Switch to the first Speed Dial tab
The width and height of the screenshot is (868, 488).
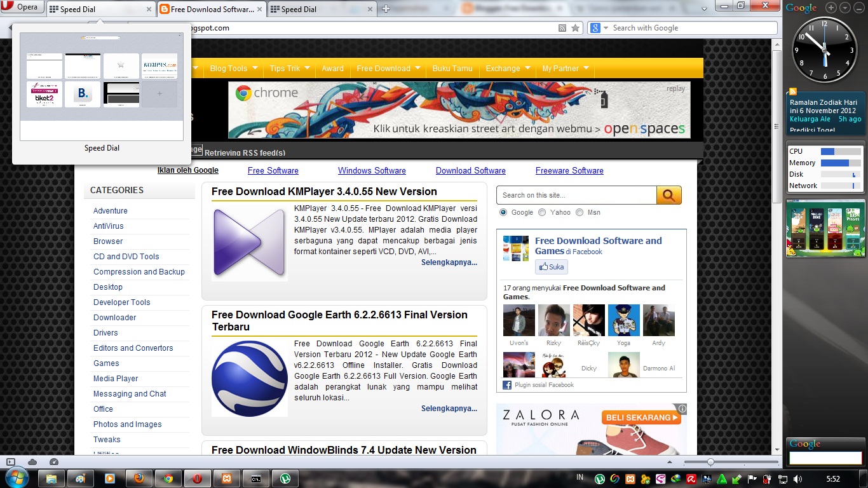tap(100, 10)
